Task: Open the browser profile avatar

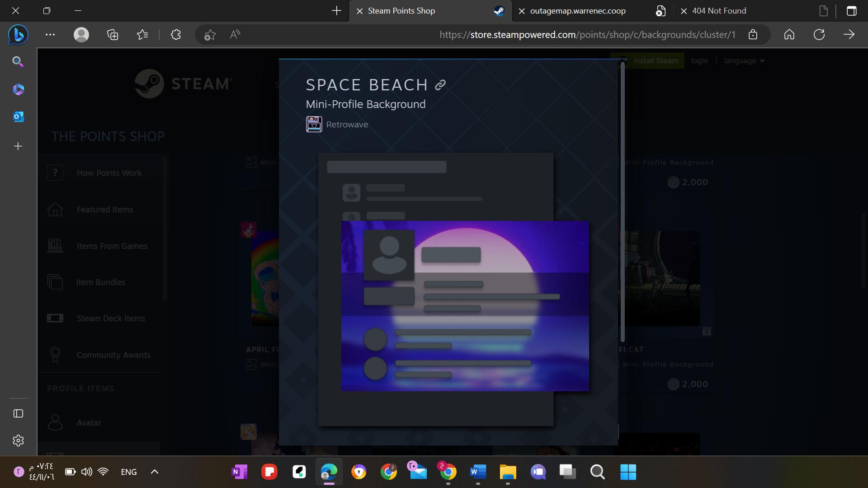Action: 81,35
